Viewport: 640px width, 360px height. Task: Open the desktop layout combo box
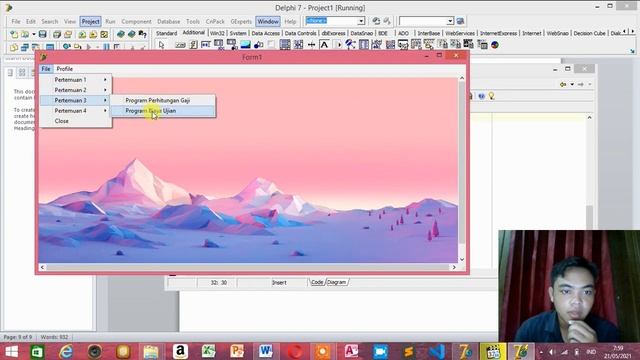[x=361, y=21]
